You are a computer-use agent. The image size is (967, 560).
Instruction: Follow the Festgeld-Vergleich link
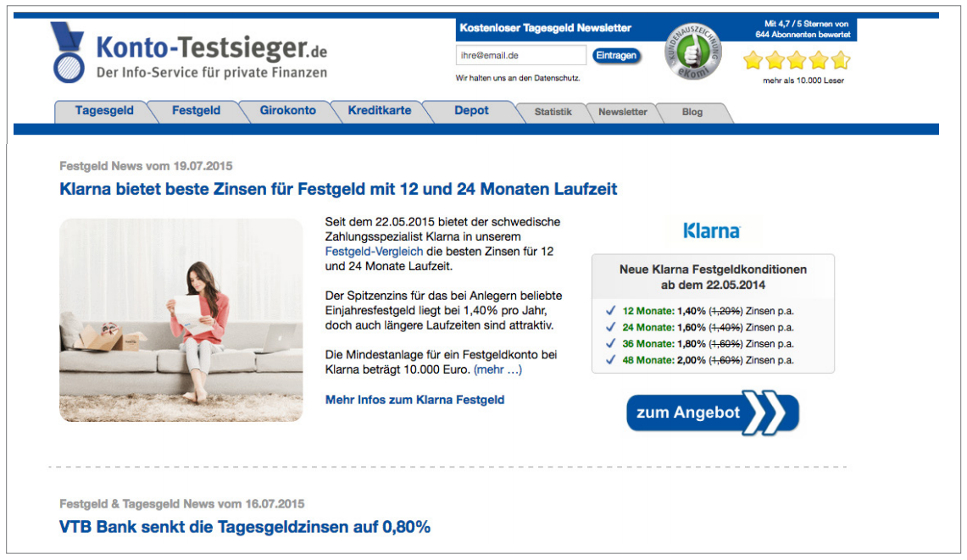tap(375, 252)
